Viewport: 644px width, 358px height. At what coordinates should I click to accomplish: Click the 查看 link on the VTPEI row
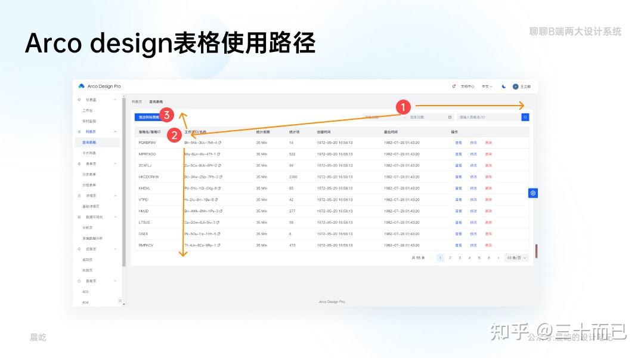(457, 199)
